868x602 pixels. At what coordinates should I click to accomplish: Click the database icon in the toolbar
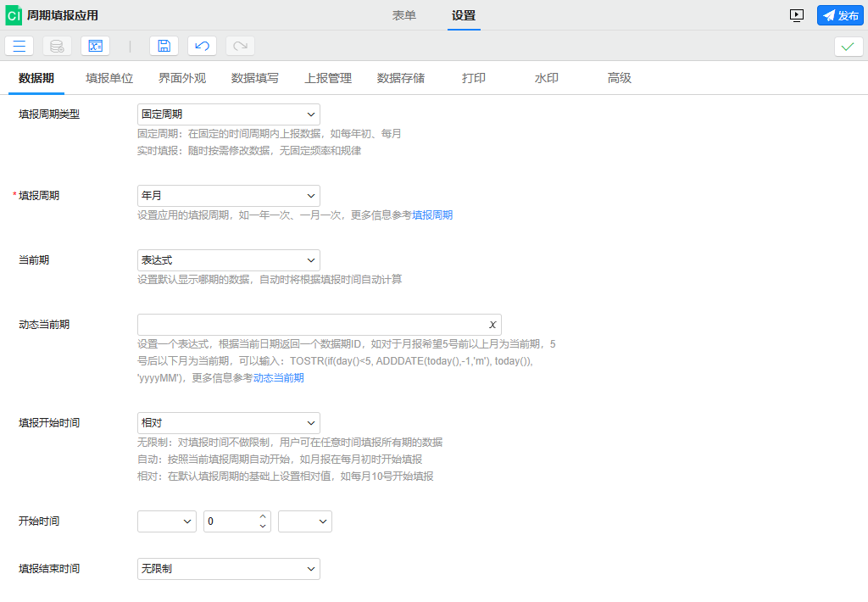[x=57, y=46]
